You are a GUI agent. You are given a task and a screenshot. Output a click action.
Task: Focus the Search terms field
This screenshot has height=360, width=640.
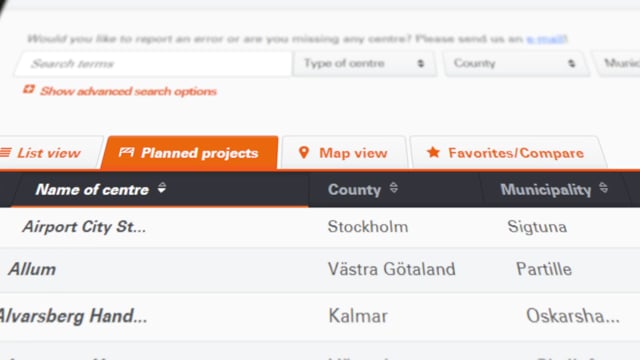[x=153, y=64]
